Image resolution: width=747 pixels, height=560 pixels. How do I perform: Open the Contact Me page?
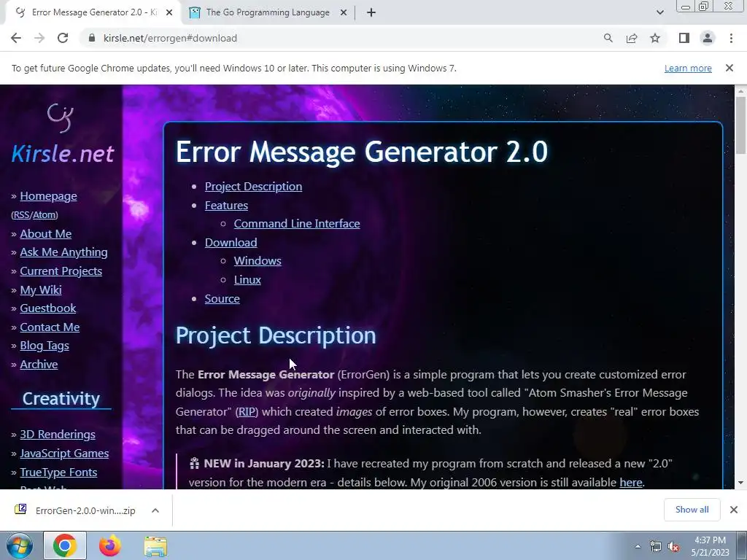50,327
